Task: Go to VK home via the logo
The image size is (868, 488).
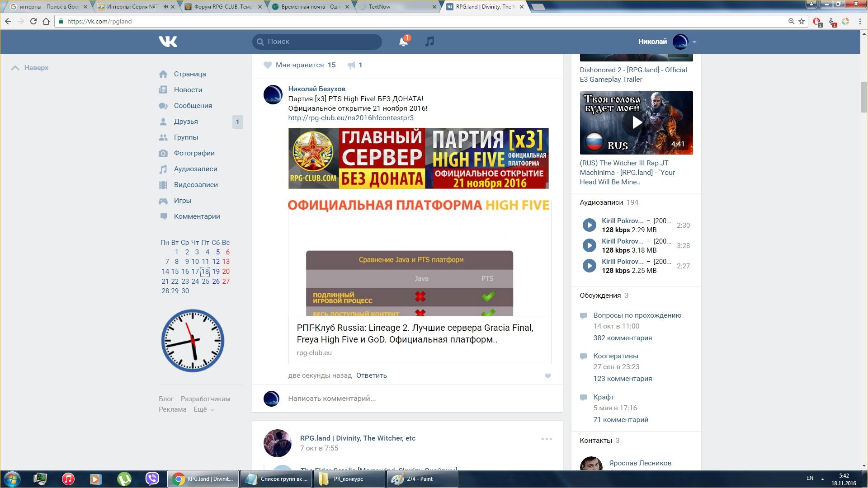Action: point(168,42)
